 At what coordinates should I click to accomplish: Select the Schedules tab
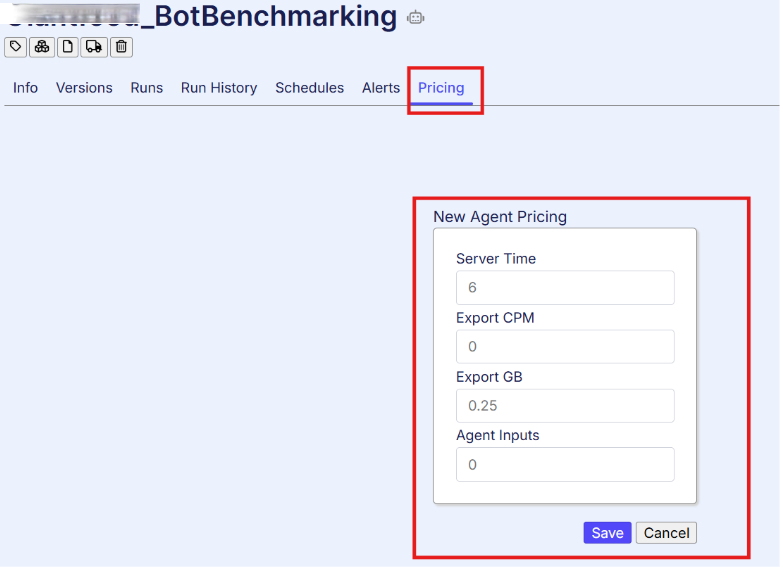click(309, 88)
